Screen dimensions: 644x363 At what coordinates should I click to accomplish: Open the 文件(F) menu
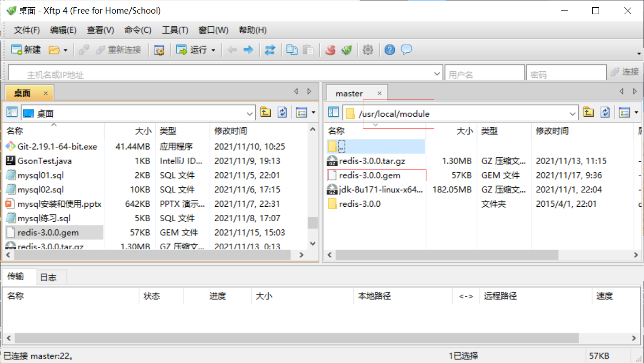(27, 30)
